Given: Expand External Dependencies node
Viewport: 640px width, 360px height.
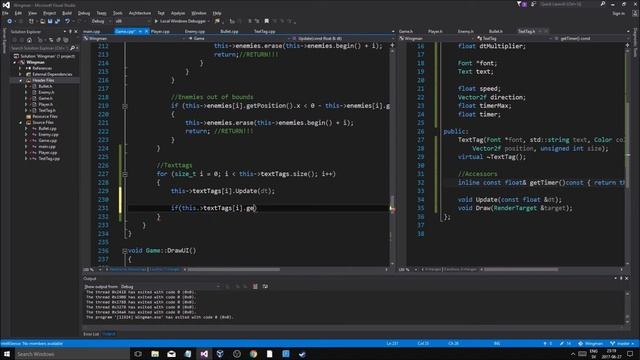Looking at the screenshot, I should coord(20,74).
